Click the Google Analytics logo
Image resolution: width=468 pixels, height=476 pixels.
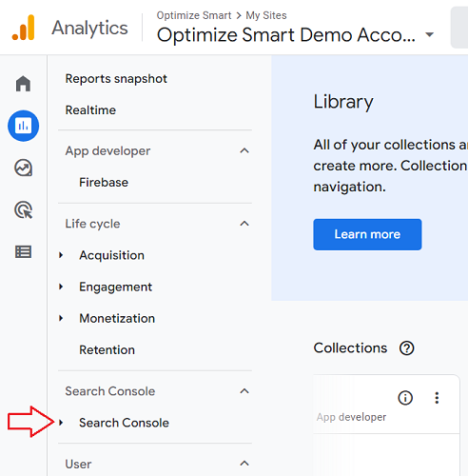click(x=23, y=28)
